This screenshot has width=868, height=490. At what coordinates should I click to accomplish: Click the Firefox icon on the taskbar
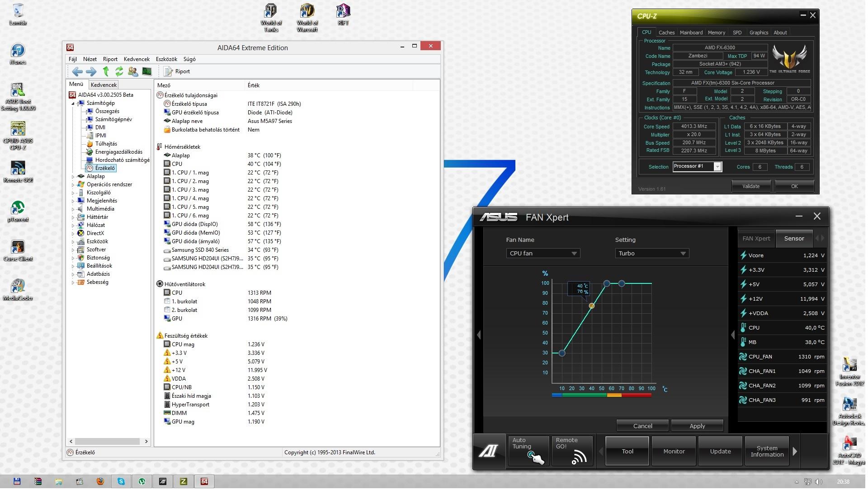(100, 481)
